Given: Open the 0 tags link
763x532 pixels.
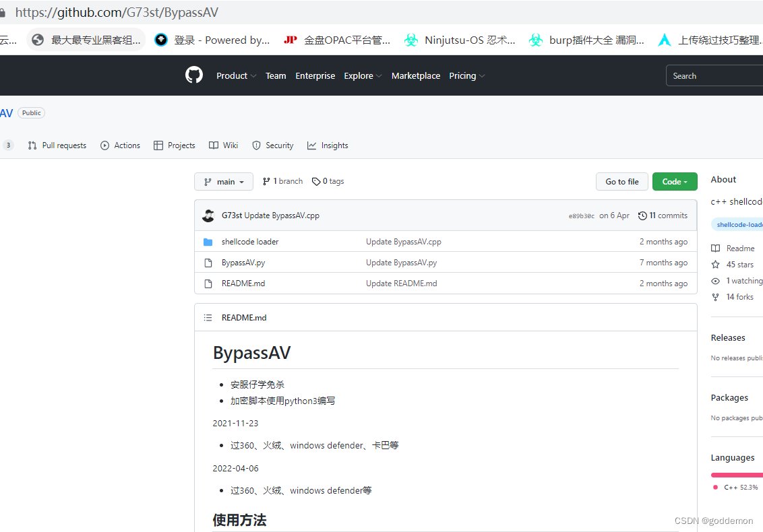Looking at the screenshot, I should pos(328,181).
